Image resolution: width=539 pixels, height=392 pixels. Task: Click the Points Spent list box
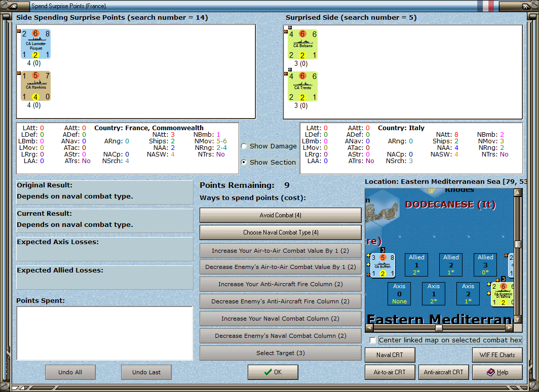(105, 333)
